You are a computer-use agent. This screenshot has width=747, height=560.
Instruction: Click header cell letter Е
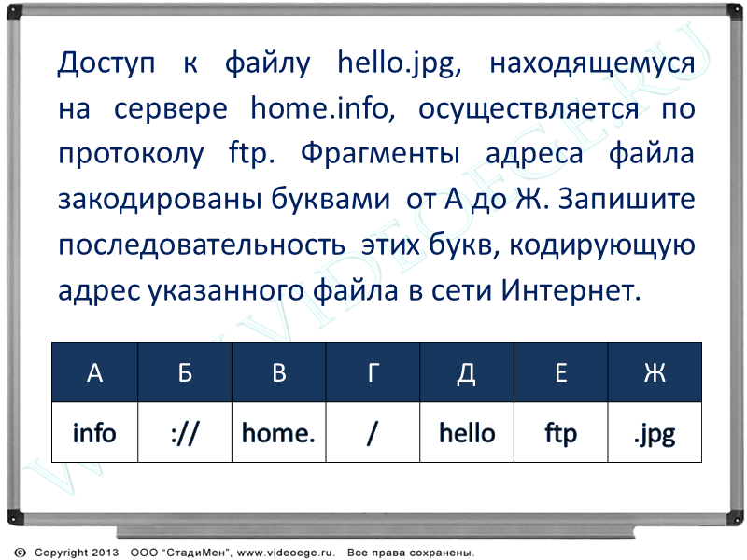click(561, 371)
